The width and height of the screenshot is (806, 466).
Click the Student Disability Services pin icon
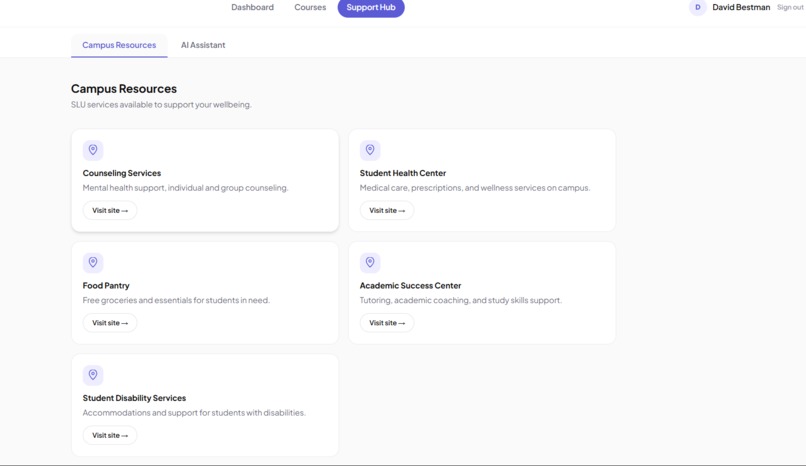click(93, 375)
